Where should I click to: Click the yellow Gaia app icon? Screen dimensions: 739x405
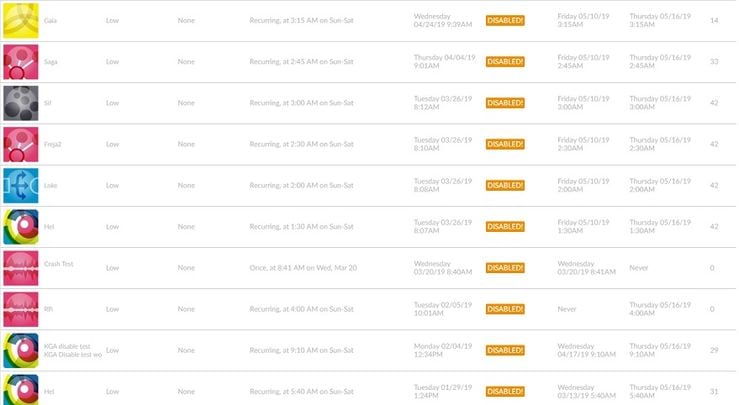point(20,20)
